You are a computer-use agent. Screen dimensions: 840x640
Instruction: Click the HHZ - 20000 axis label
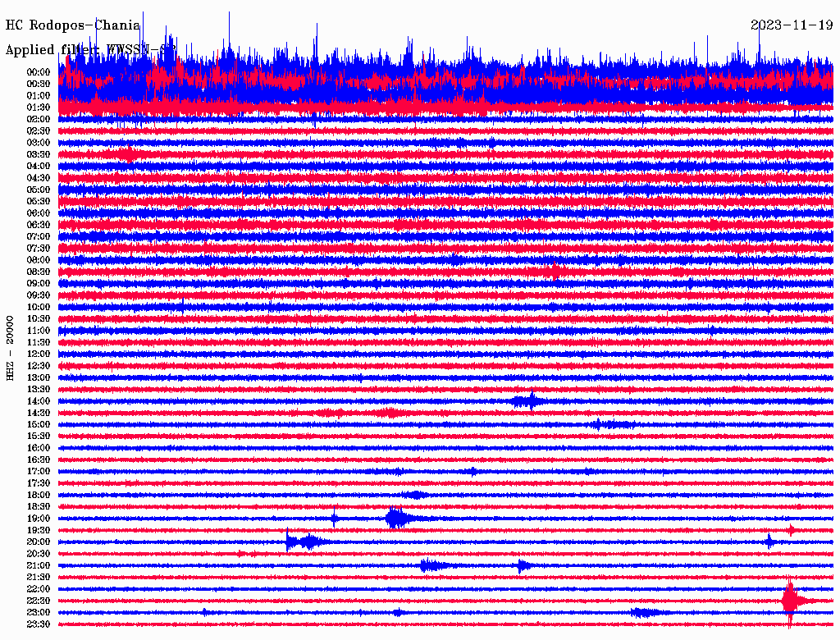[10, 348]
